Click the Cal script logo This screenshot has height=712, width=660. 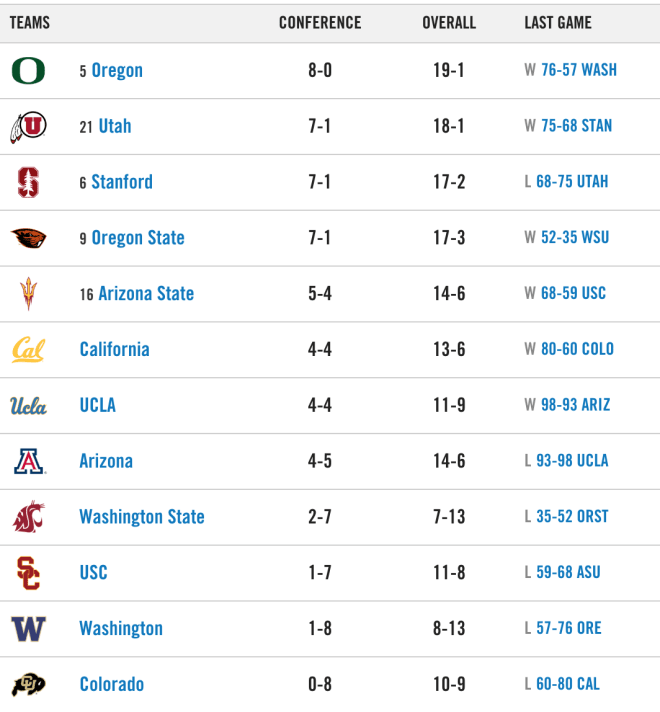pos(28,350)
